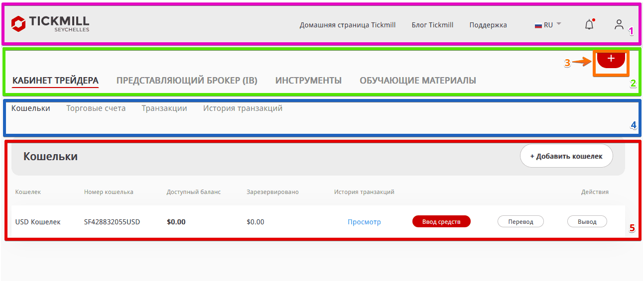644x281 pixels.
Task: Click the Зарезервировано column header
Action: (x=272, y=192)
